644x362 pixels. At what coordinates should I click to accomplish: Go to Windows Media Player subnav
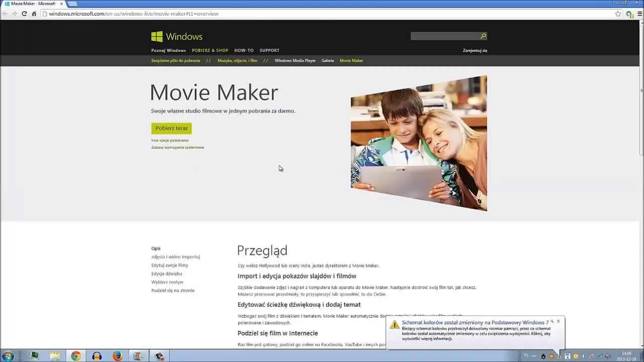(295, 60)
